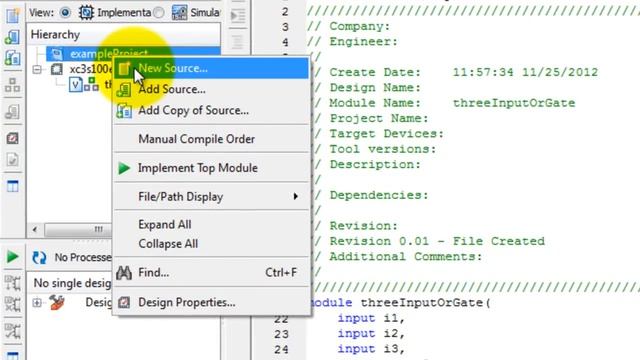This screenshot has width=640, height=360.
Task: Choose Add Source... from the context menu
Action: (x=211, y=89)
